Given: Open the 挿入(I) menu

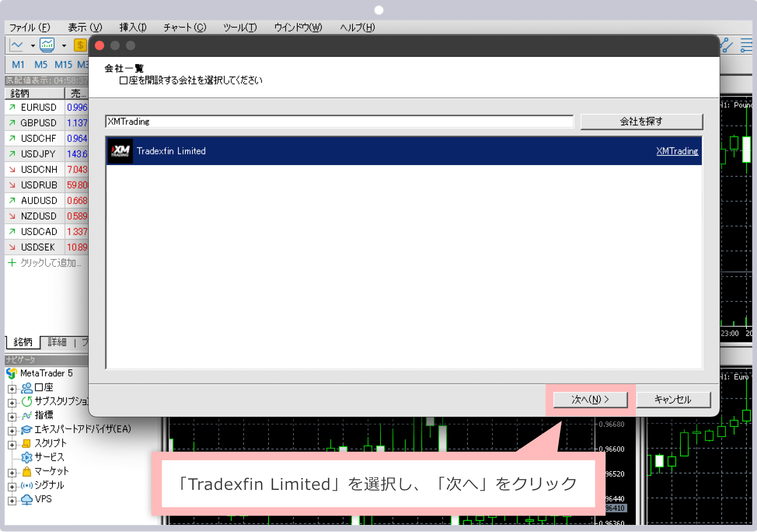Looking at the screenshot, I should pos(133,28).
